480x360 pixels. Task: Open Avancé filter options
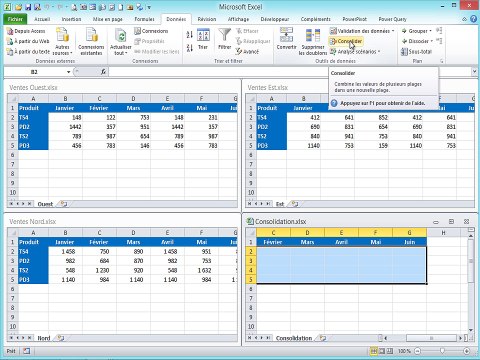click(x=247, y=52)
